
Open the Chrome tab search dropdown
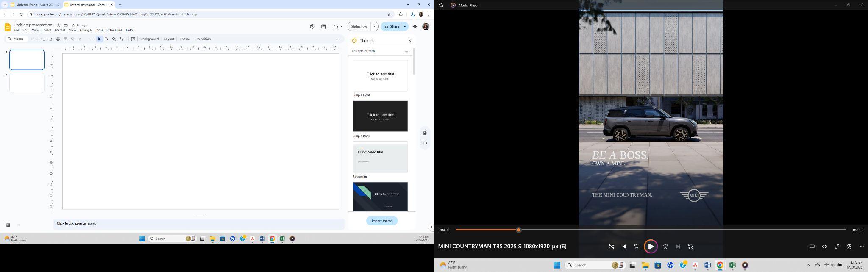coord(4,5)
